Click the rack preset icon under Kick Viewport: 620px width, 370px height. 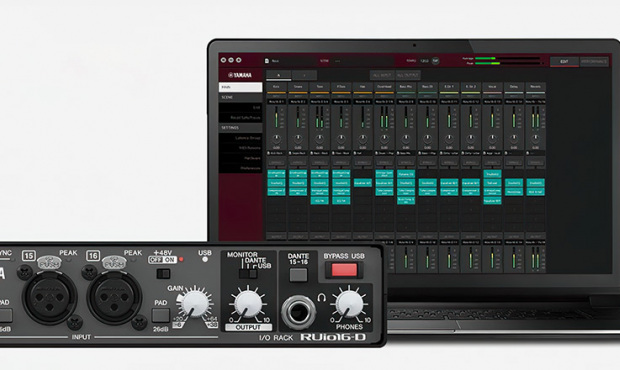tap(269, 153)
